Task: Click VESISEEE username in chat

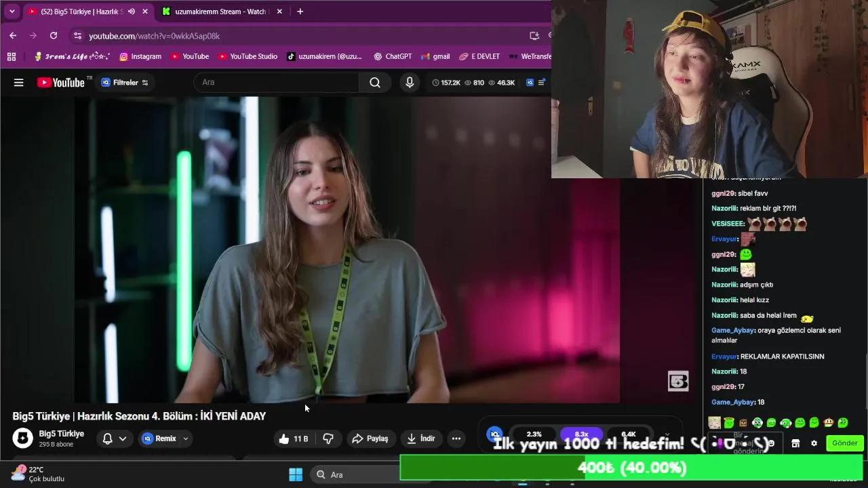Action: coord(728,224)
